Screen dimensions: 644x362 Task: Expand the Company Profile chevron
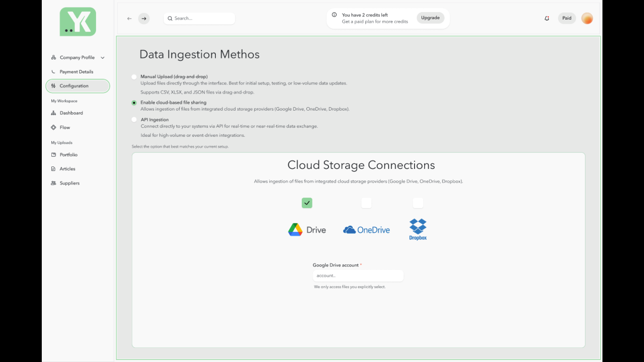pyautogui.click(x=103, y=58)
